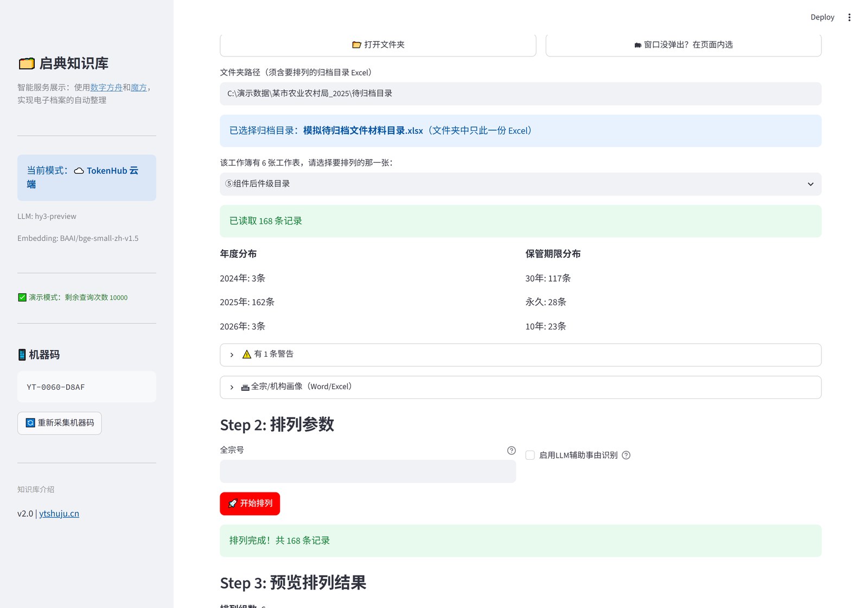
Task: Click the 2024年: 3条 entry
Action: (x=242, y=278)
